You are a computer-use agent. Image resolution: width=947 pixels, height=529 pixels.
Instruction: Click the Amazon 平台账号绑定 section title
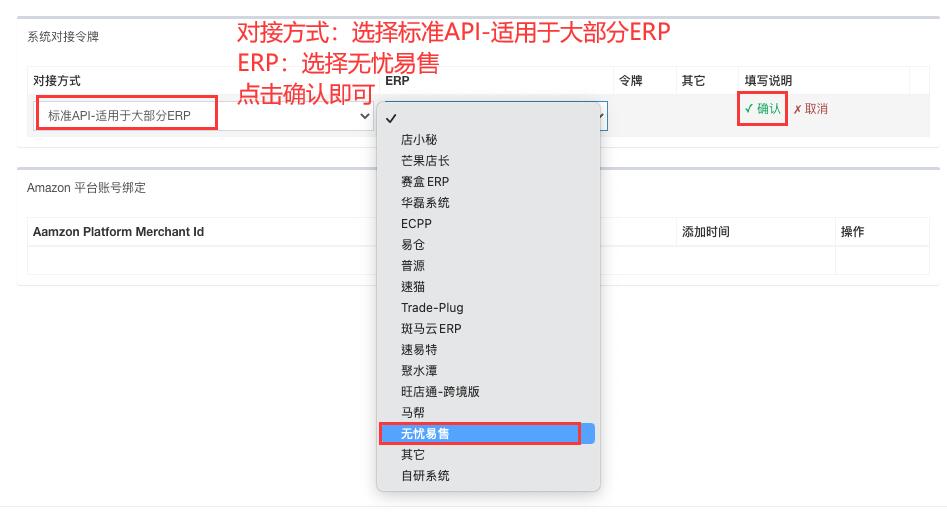tap(86, 188)
